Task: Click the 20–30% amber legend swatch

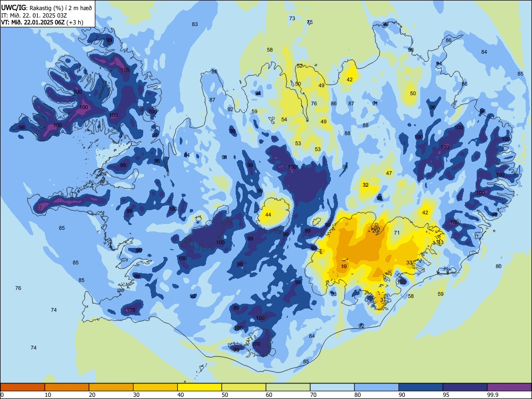Action: pos(111,387)
